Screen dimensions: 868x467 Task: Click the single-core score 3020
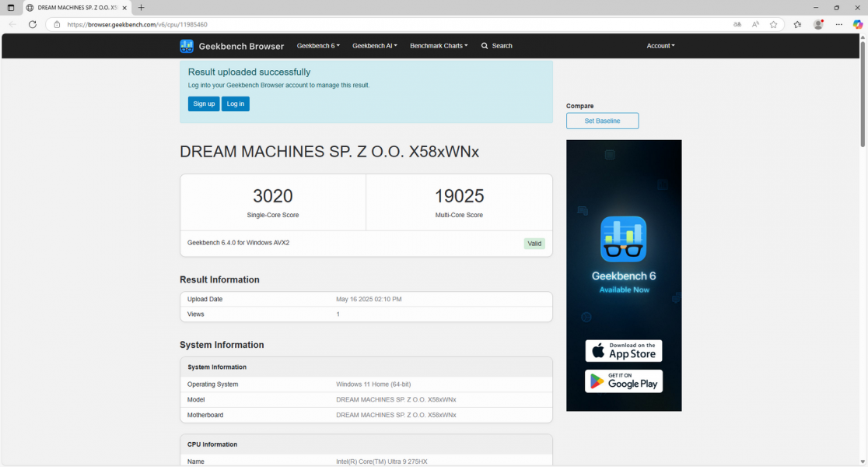tap(273, 195)
